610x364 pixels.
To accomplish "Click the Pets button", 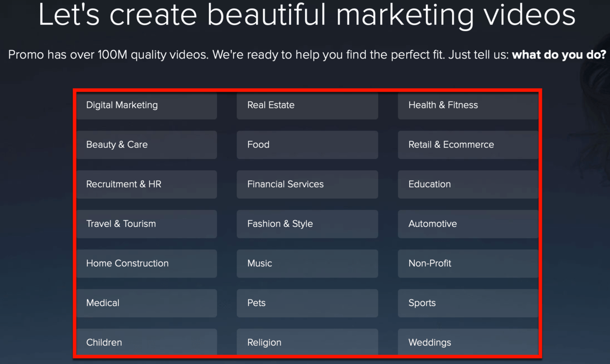I will [x=307, y=303].
